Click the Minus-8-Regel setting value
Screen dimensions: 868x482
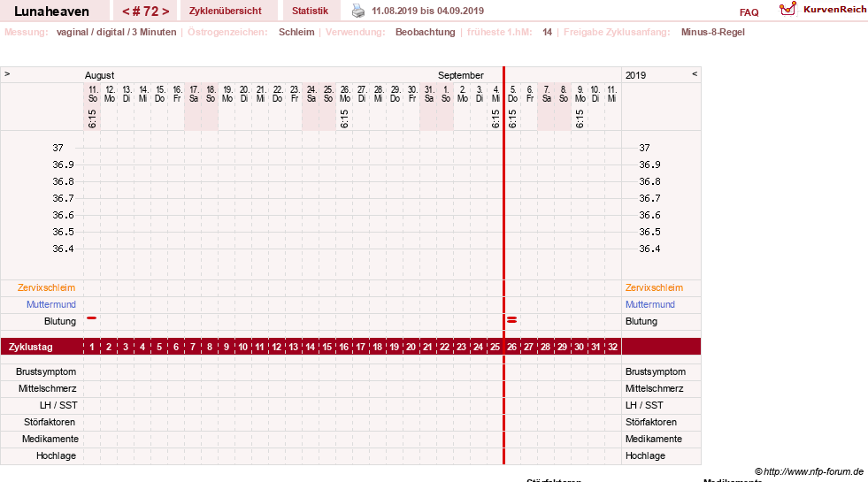tap(713, 32)
